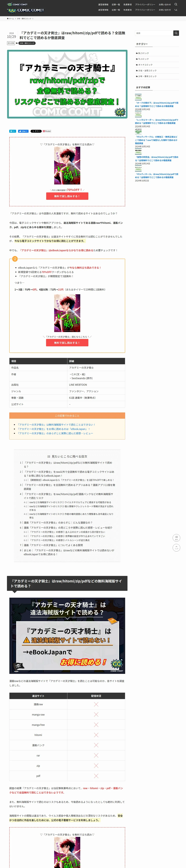Viewport: 186px width, 868px height.
Task: Click the 広告 label beneath the date
Action: 11,43
